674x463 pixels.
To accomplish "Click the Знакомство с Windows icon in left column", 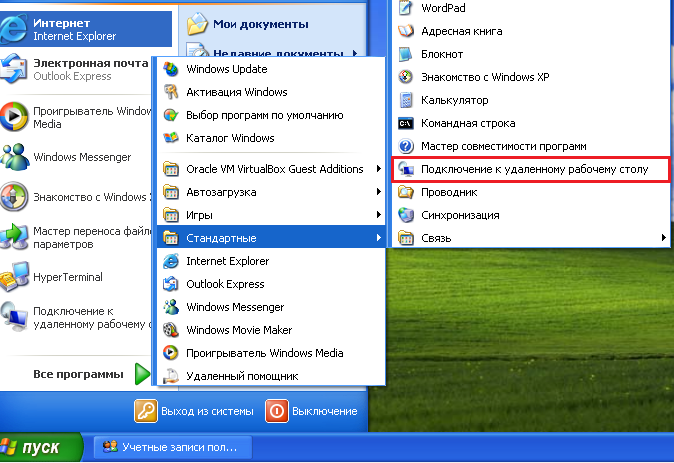I will click(14, 197).
